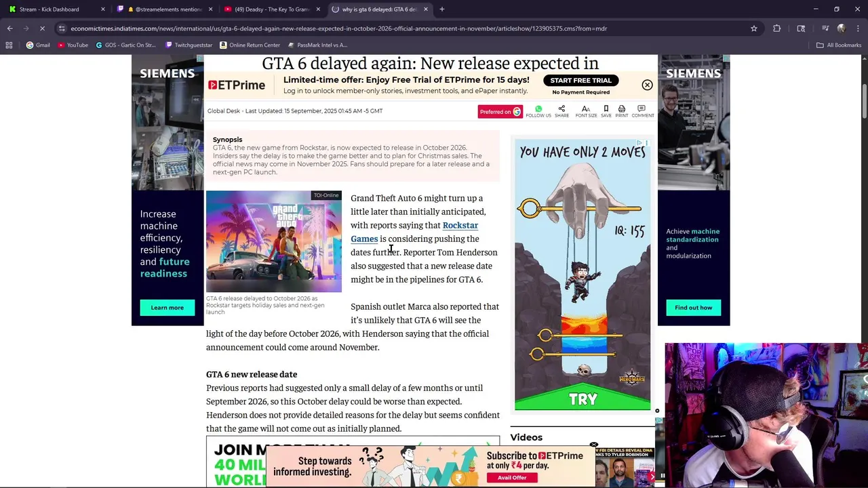Close the Stream - Kick Dashboard tab
Viewport: 868px width, 488px height.
pyautogui.click(x=103, y=9)
